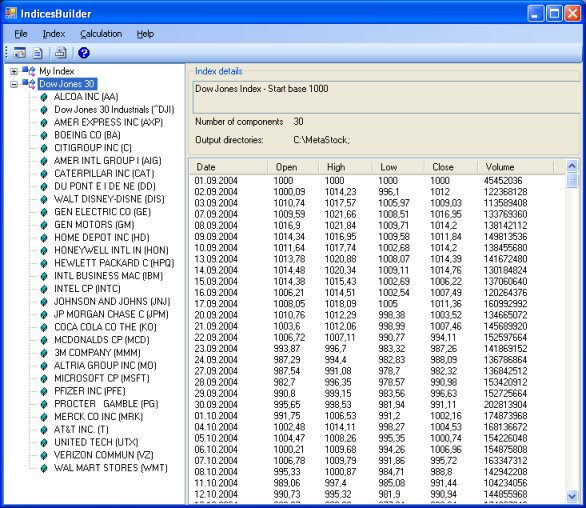Select JOHNSON AND JOHNS (JNJ) component

coord(112,301)
